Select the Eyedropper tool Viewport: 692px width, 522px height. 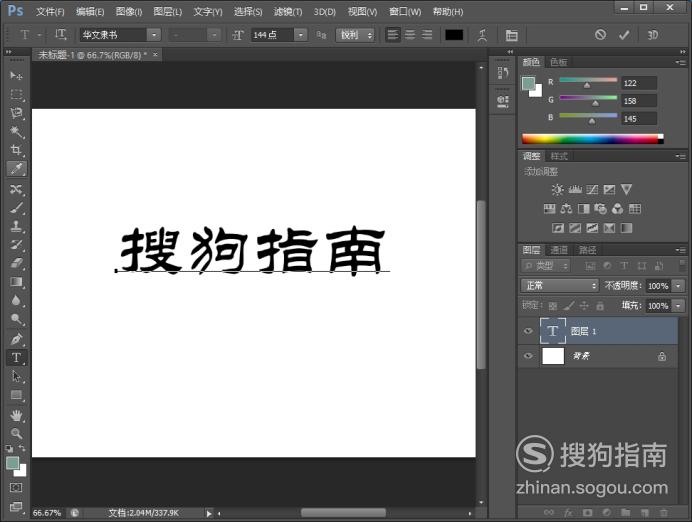coord(16,169)
